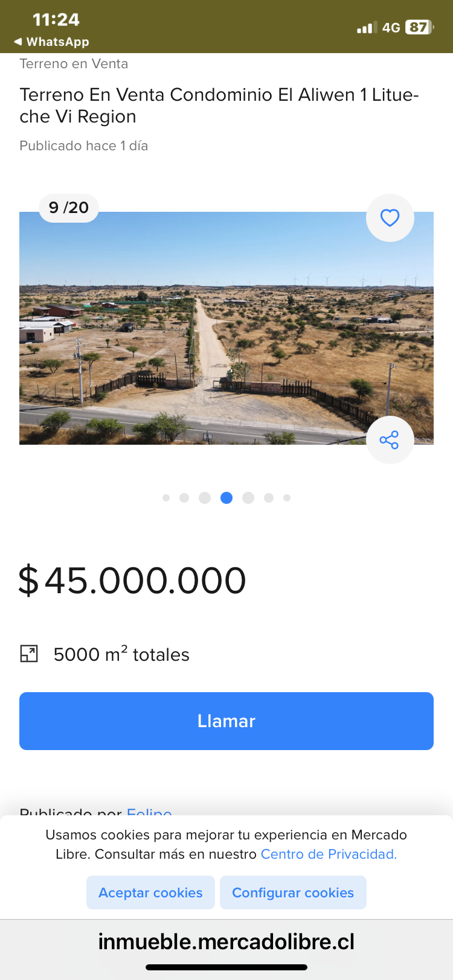The width and height of the screenshot is (453, 980).
Task: Select the active blue carousel dot
Action: coord(226,498)
